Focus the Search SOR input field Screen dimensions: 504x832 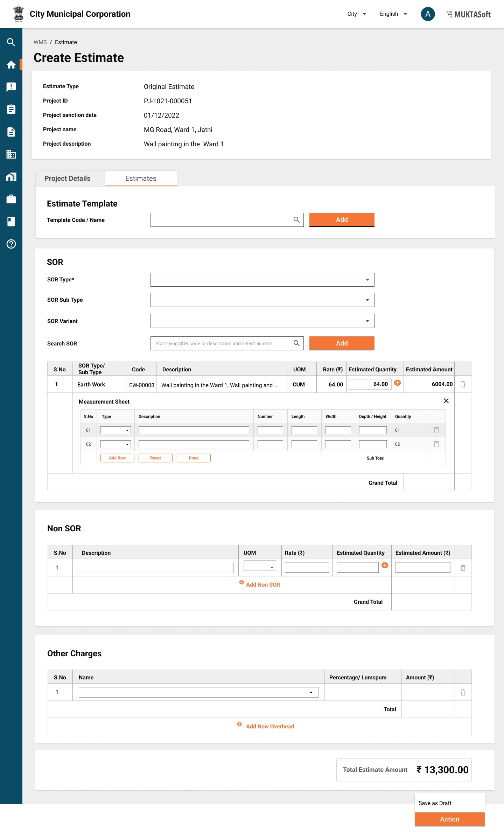(222, 343)
